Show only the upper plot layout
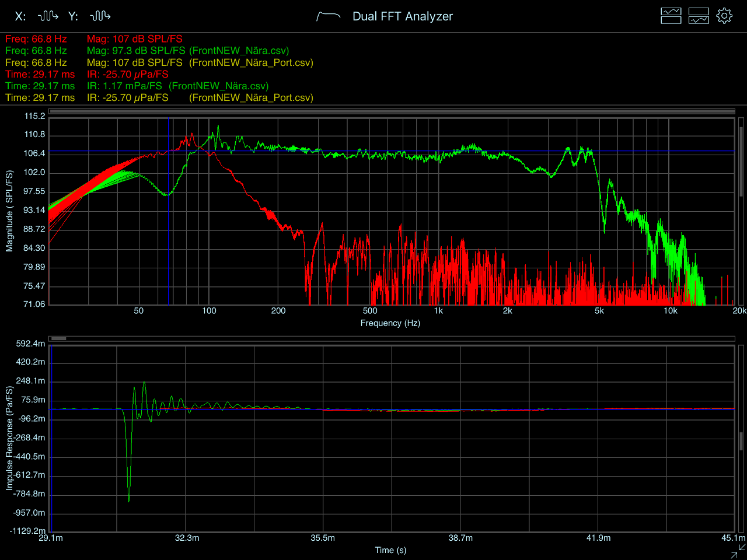 pos(671,16)
